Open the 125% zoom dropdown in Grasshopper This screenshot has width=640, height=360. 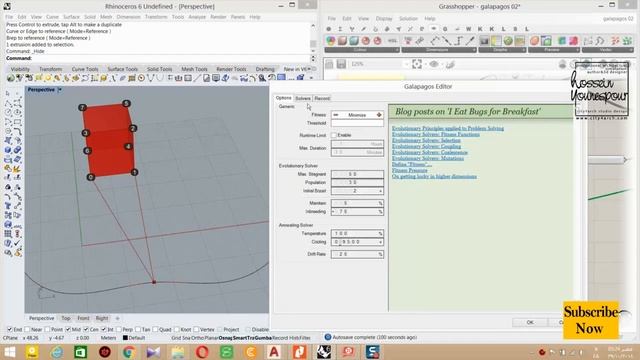coord(406,64)
